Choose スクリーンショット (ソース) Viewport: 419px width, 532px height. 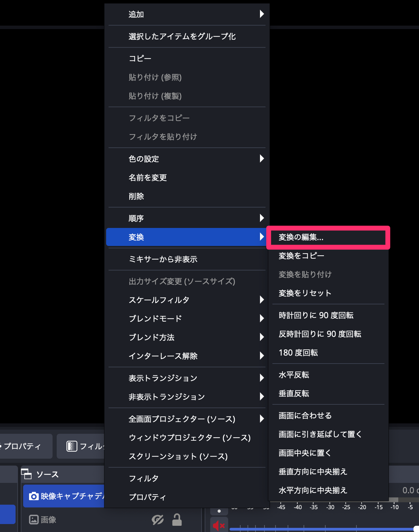point(187,456)
